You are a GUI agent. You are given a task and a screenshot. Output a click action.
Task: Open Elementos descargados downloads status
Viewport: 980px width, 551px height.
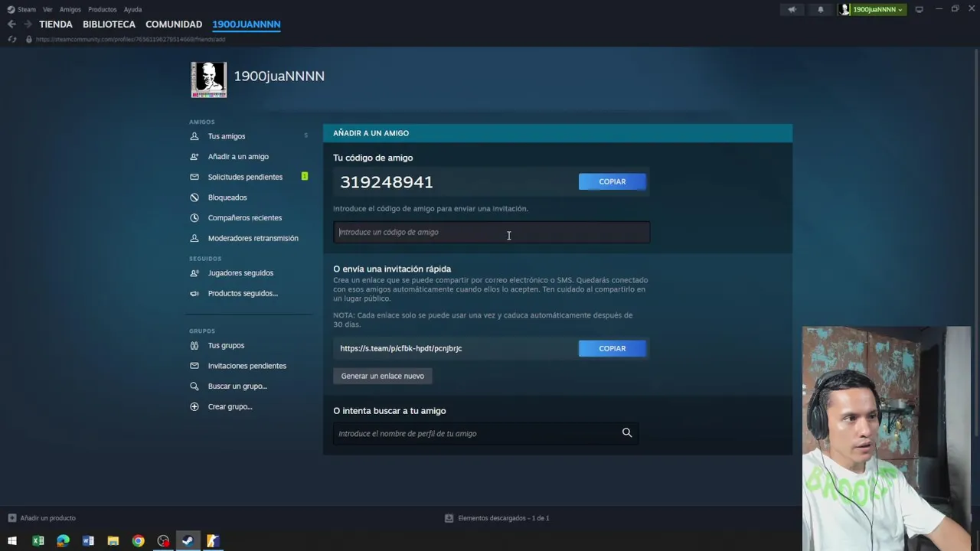pyautogui.click(x=497, y=518)
